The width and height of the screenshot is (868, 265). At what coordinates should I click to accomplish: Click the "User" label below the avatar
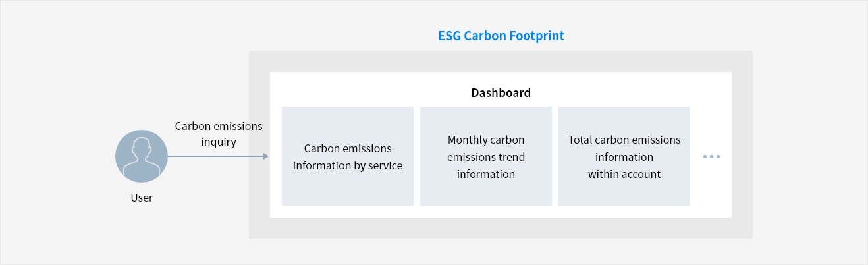[142, 198]
